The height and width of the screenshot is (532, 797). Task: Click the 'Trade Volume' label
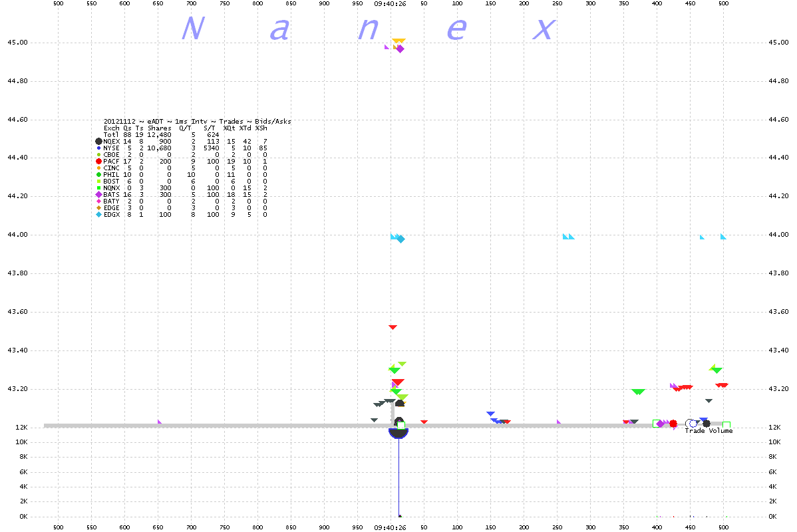click(x=709, y=430)
